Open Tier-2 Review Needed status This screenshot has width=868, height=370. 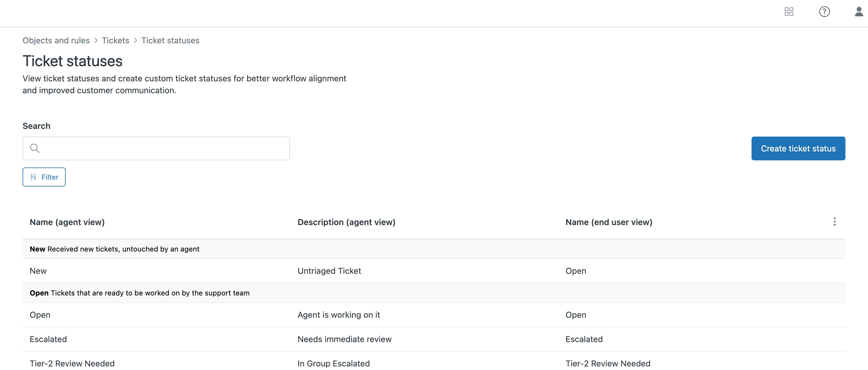[72, 363]
